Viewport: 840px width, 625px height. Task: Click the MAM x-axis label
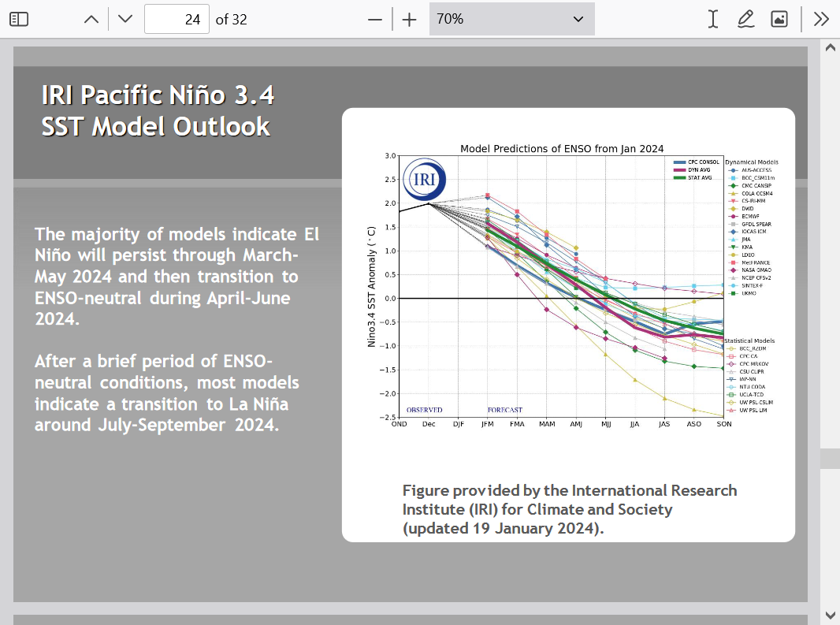(x=547, y=424)
